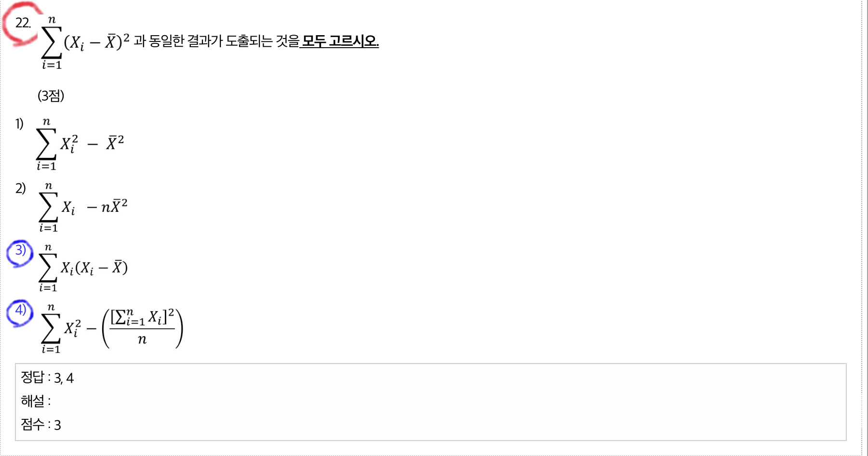Click choice 4 summation of Xᵢ² term
Viewport: 868px width, 456px height.
60,329
